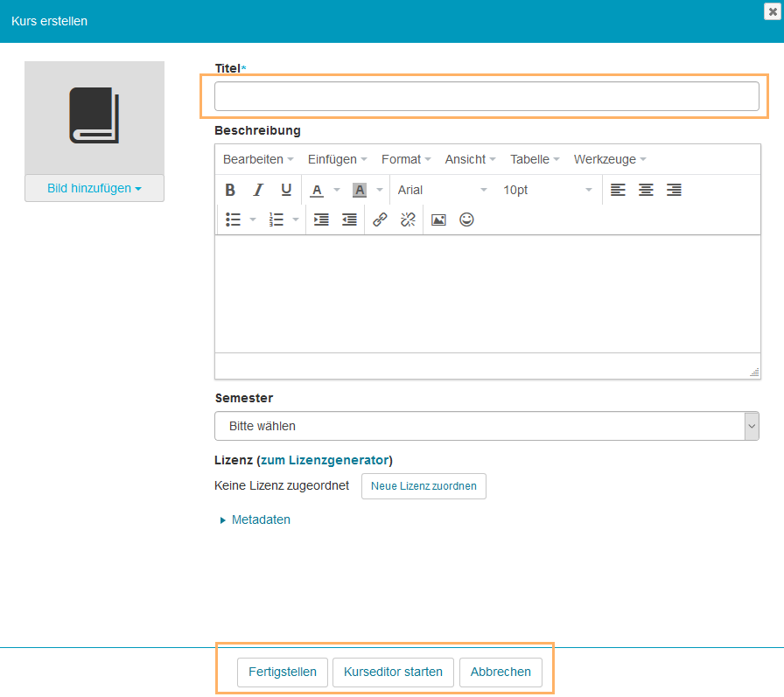Cancel with the Abbrechen button
The image size is (784, 697).
coord(500,672)
